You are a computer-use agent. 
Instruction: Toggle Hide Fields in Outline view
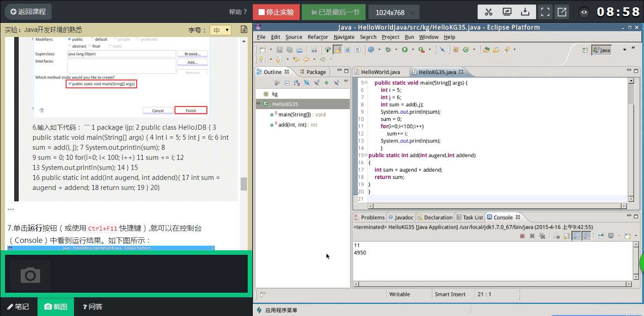306,83
